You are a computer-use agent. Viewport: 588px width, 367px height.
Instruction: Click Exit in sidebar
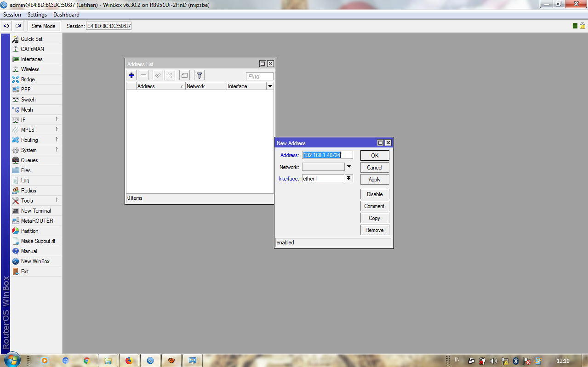(x=36, y=271)
